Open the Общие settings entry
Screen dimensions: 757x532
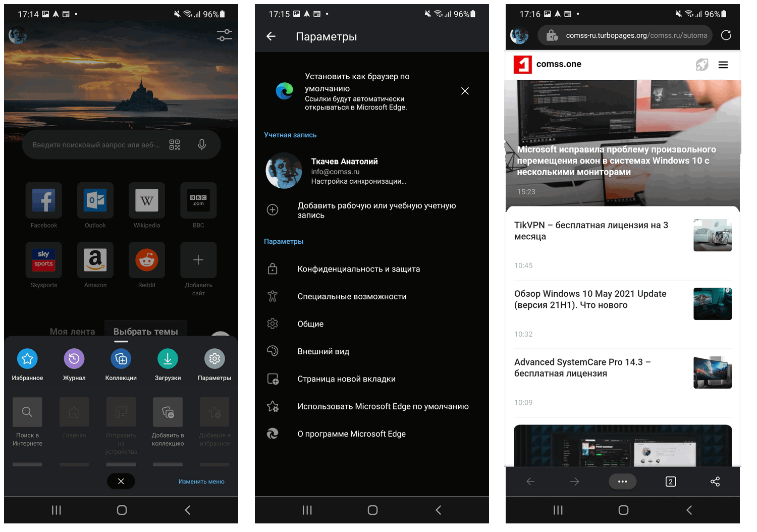tap(372, 324)
